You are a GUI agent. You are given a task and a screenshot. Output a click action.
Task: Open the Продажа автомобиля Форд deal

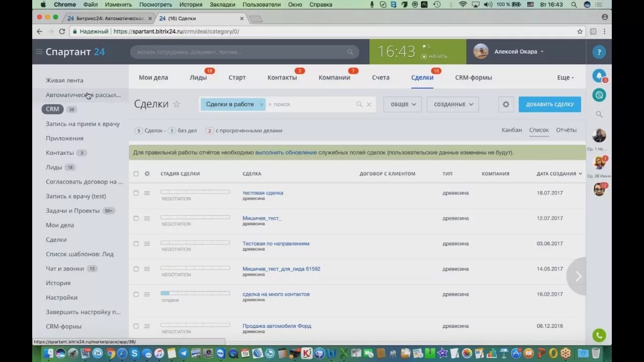(x=277, y=326)
